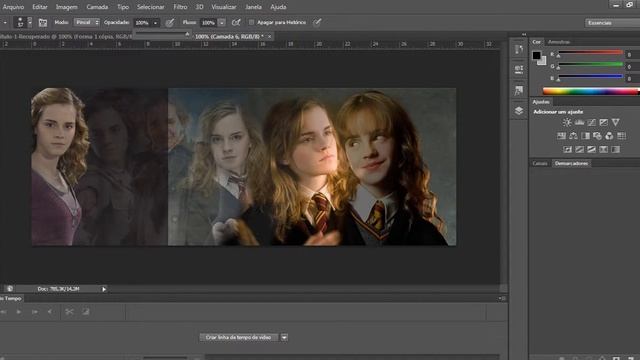The image size is (640, 360).
Task: Toggle pressure for size icon
Action: pos(317,22)
